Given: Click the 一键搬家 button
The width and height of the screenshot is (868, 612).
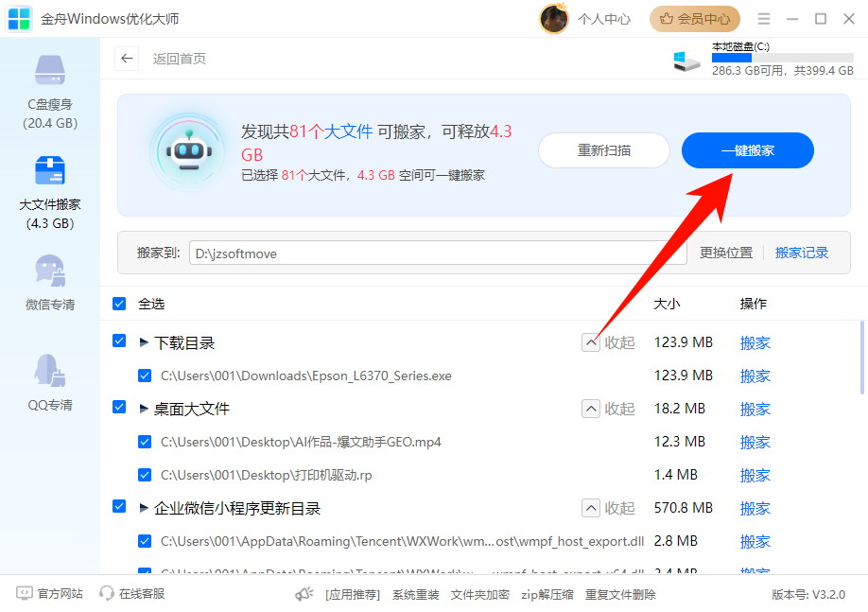Looking at the screenshot, I should (747, 150).
